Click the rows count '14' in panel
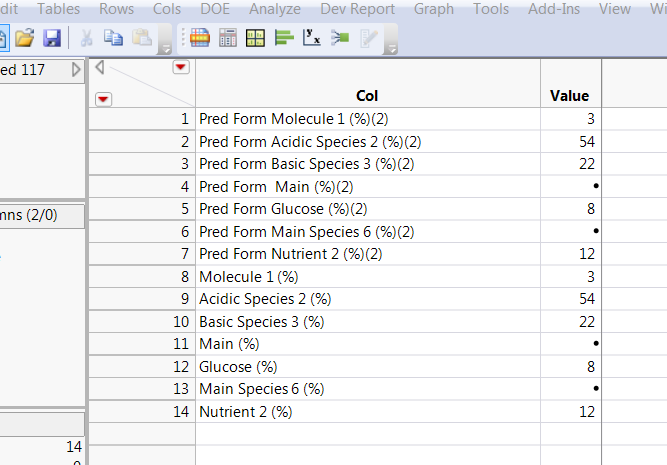The width and height of the screenshot is (667, 465). coord(74,447)
